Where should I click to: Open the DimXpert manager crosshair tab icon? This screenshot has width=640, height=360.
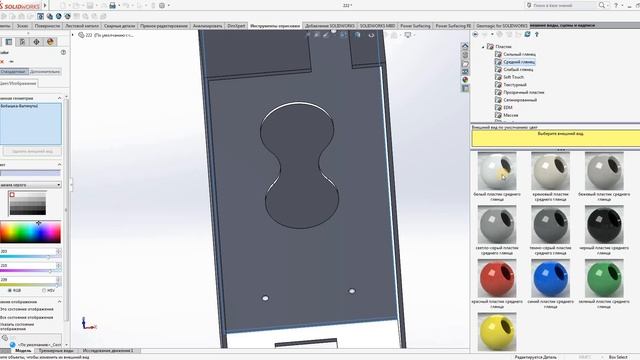pos(36,42)
